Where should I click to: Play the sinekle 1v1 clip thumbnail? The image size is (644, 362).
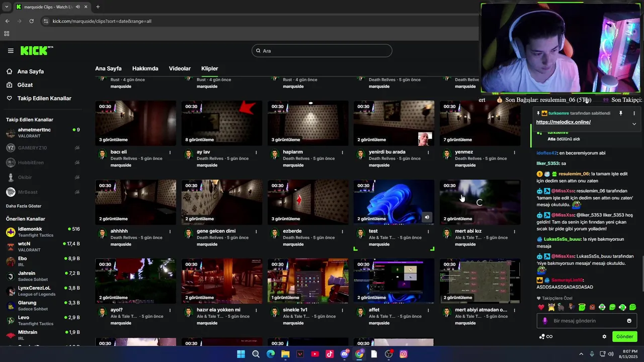308,281
